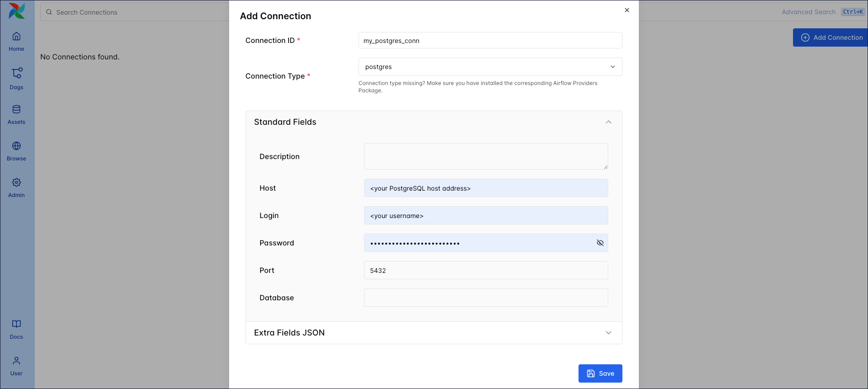Toggle password visibility eye icon
Screen dimensions: 868x389
pyautogui.click(x=600, y=243)
